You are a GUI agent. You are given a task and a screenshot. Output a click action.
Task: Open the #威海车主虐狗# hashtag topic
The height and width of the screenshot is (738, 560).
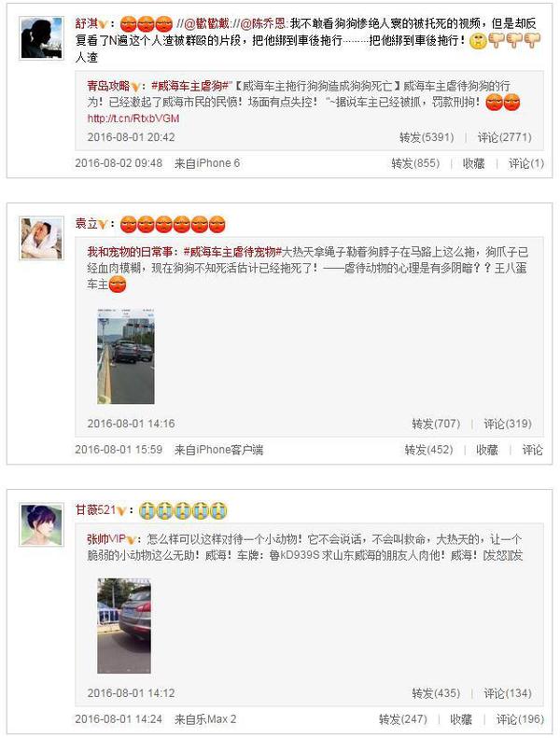pos(189,86)
